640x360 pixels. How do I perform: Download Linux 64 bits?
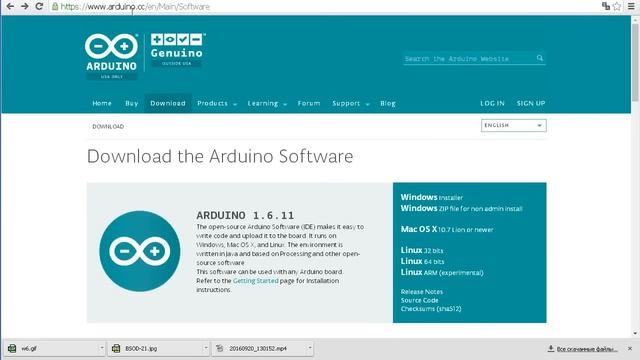pos(422,261)
